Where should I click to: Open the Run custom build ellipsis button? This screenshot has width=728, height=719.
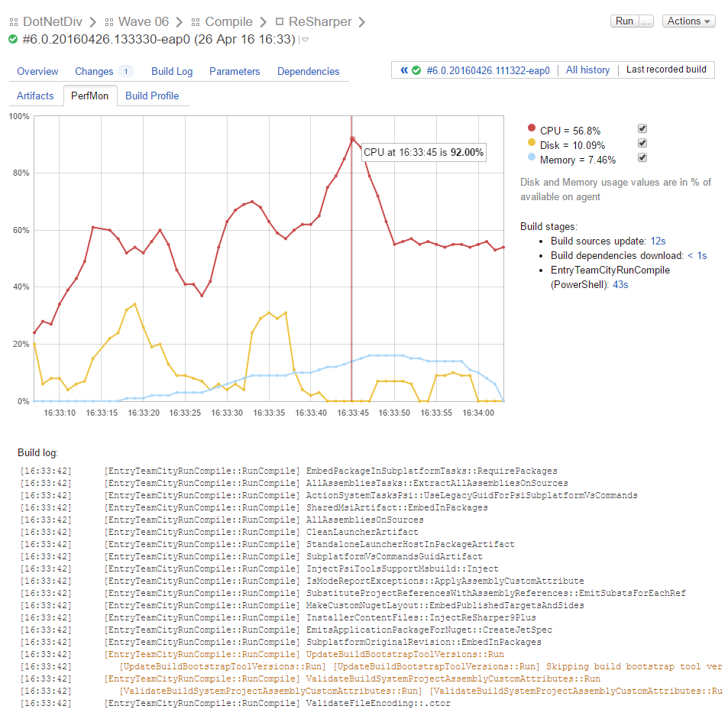coord(646,21)
